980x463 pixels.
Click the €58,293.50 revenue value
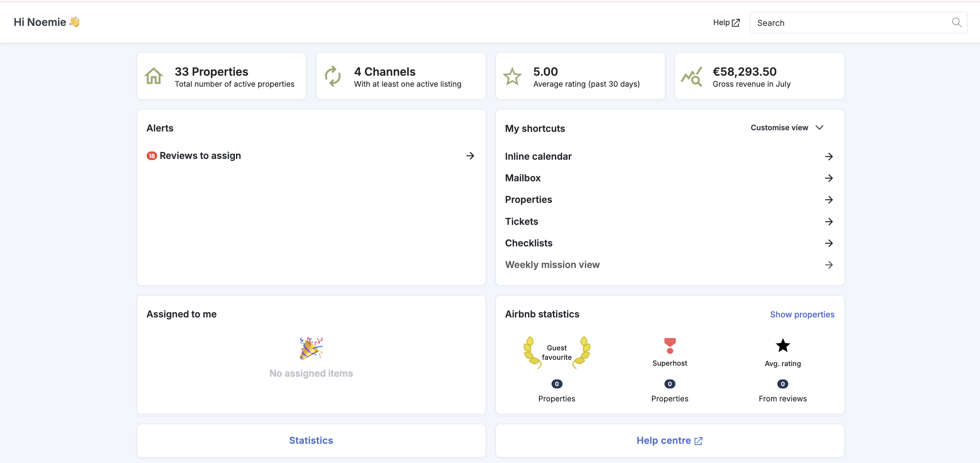click(744, 71)
